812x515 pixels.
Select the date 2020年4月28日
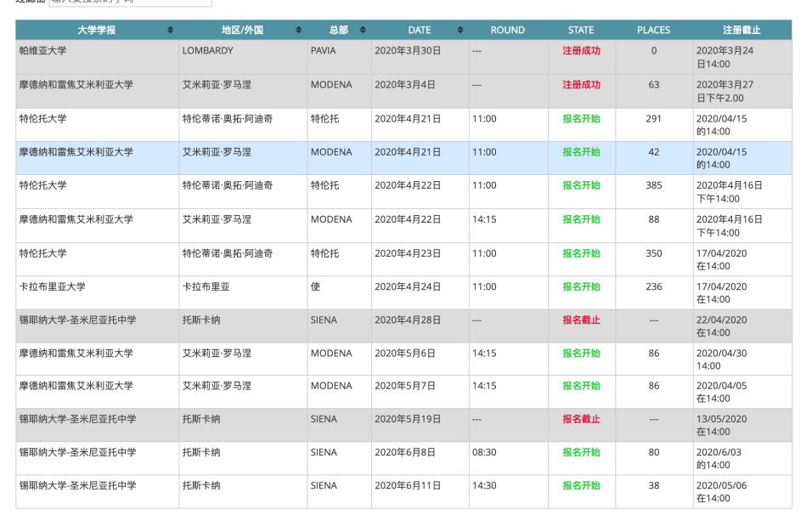408,320
